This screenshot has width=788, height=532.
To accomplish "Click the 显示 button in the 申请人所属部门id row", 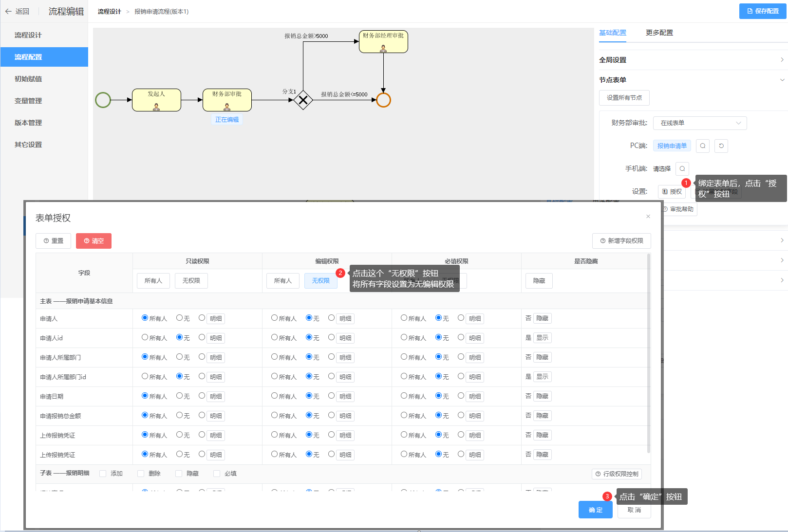I will tap(543, 377).
